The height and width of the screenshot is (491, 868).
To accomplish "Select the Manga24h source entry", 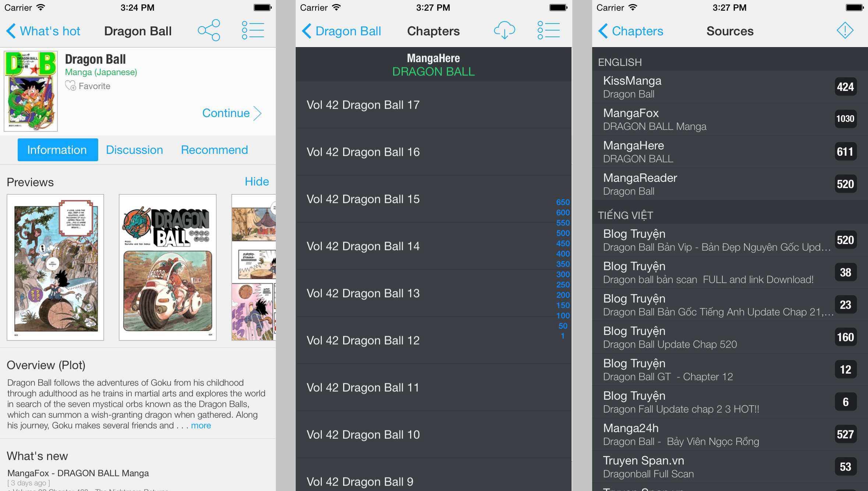I will pos(730,434).
